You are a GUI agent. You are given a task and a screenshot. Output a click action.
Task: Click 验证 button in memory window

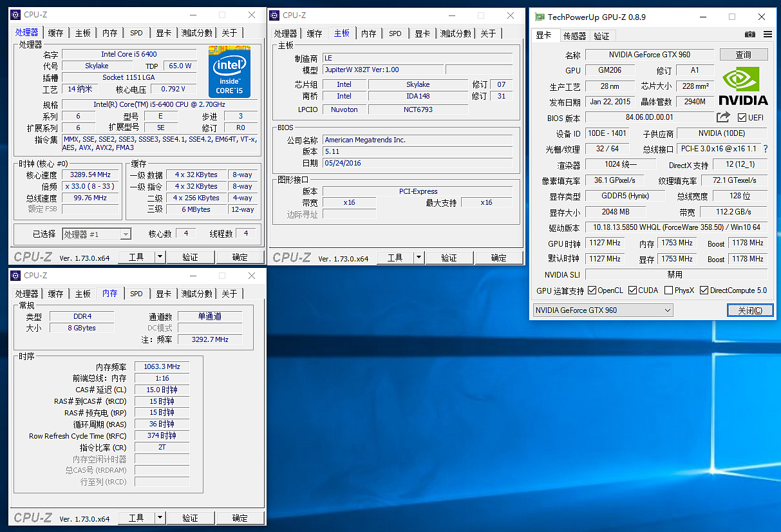tap(191, 518)
